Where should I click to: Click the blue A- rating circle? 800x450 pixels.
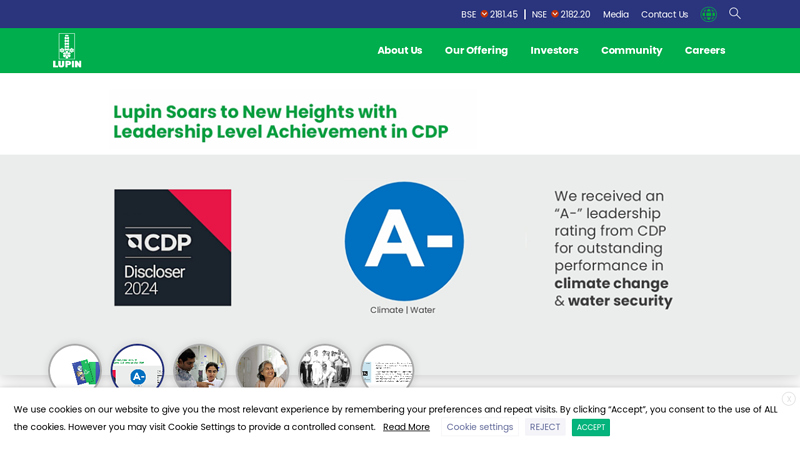click(x=404, y=241)
